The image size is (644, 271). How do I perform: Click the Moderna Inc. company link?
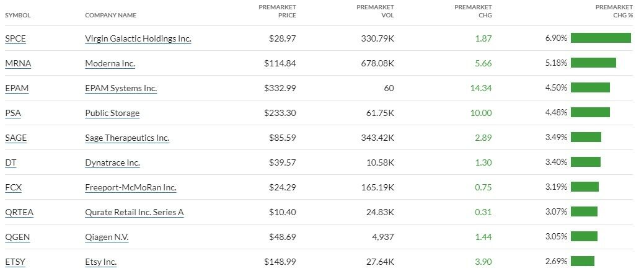coord(110,63)
